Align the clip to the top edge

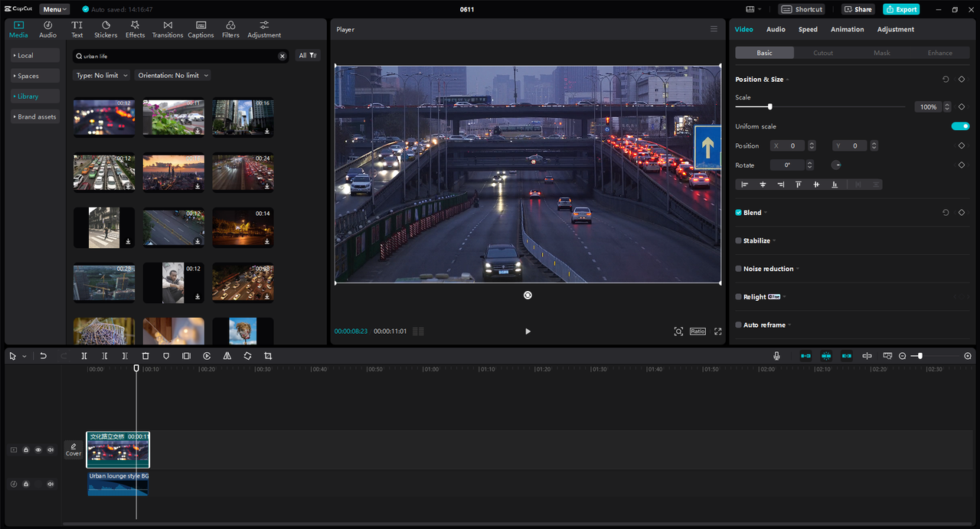coord(799,184)
